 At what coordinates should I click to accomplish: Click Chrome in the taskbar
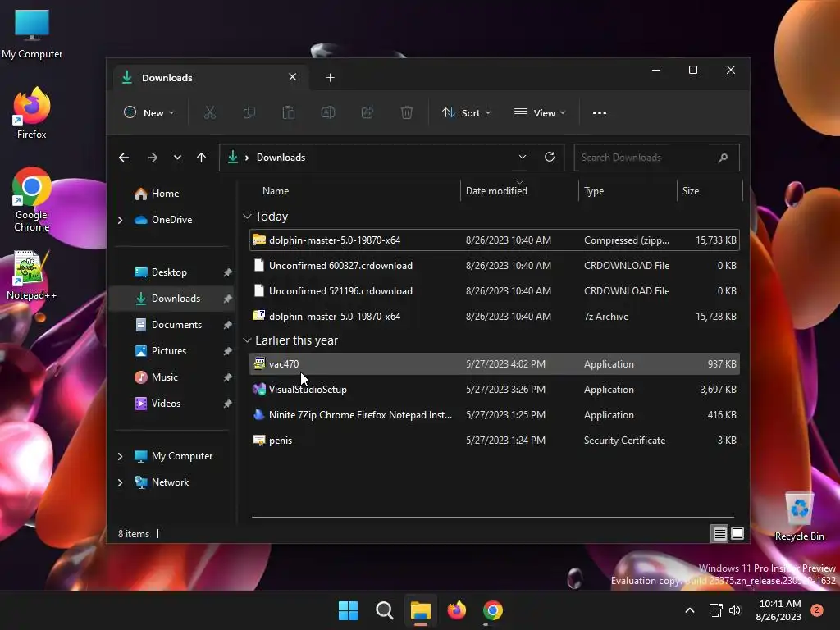click(493, 610)
